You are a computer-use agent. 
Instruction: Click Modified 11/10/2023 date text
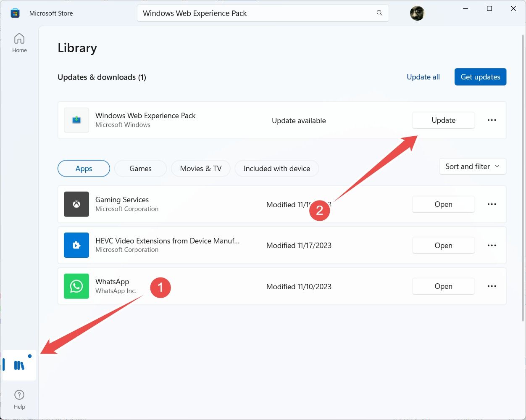point(299,287)
